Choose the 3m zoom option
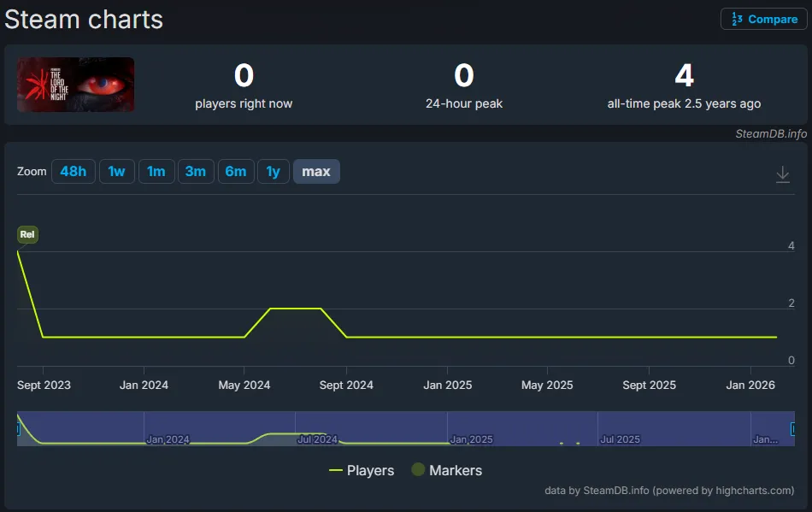This screenshot has height=512, width=812. [x=195, y=172]
